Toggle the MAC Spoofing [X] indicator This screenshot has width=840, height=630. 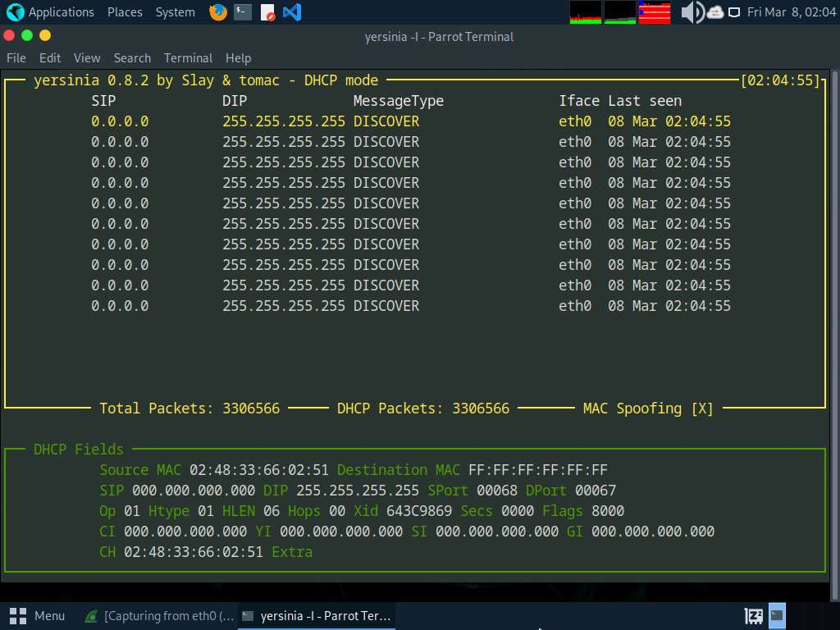point(648,409)
